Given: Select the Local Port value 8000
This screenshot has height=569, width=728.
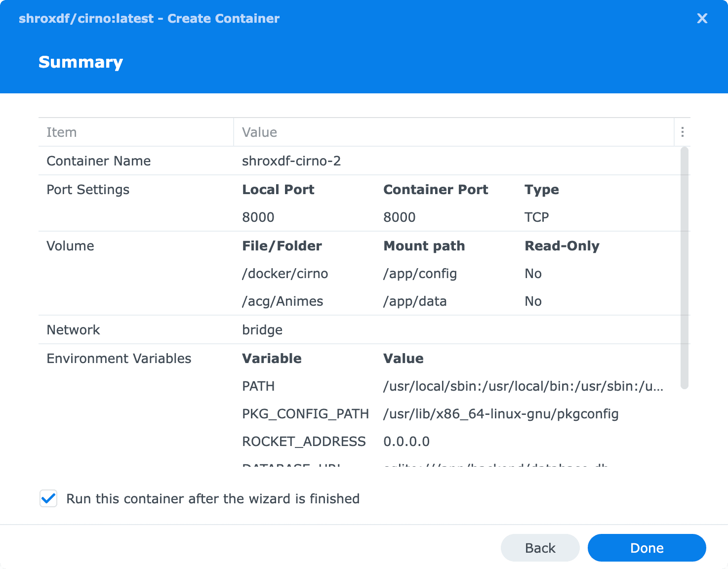Looking at the screenshot, I should coord(258,217).
